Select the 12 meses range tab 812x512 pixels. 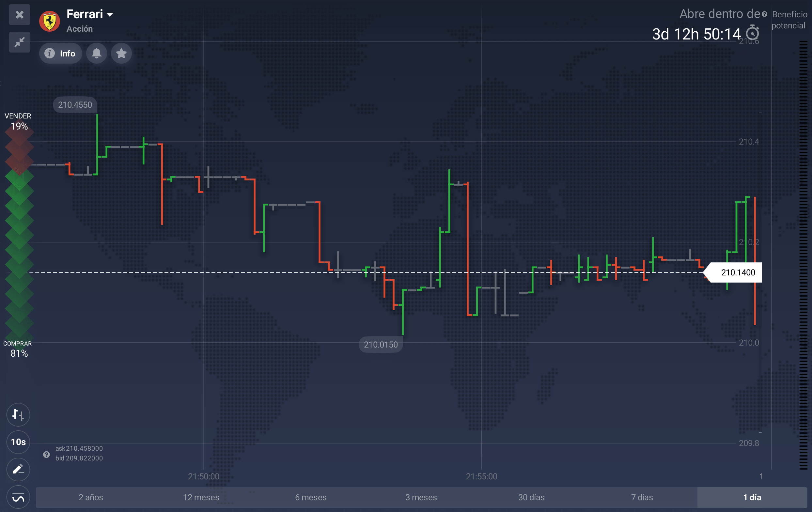click(x=201, y=497)
